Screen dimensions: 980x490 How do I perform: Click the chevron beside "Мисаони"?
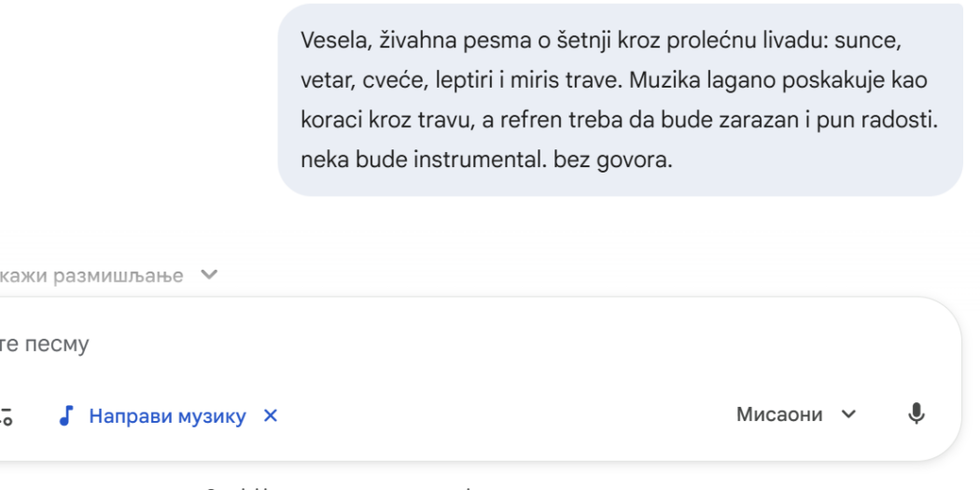point(848,414)
